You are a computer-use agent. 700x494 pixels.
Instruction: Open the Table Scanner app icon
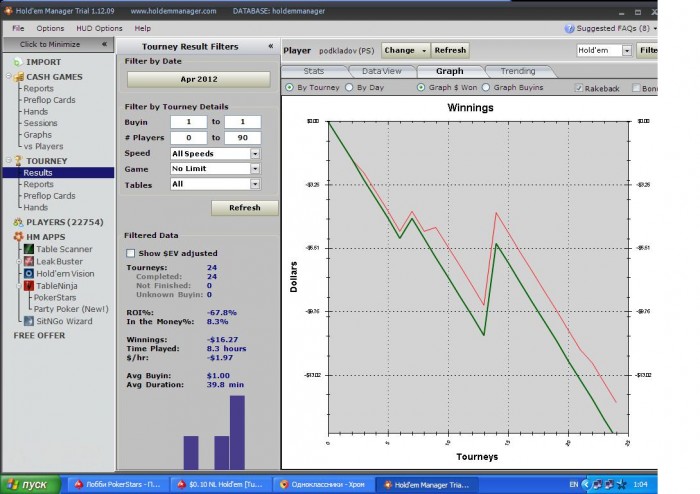29,249
